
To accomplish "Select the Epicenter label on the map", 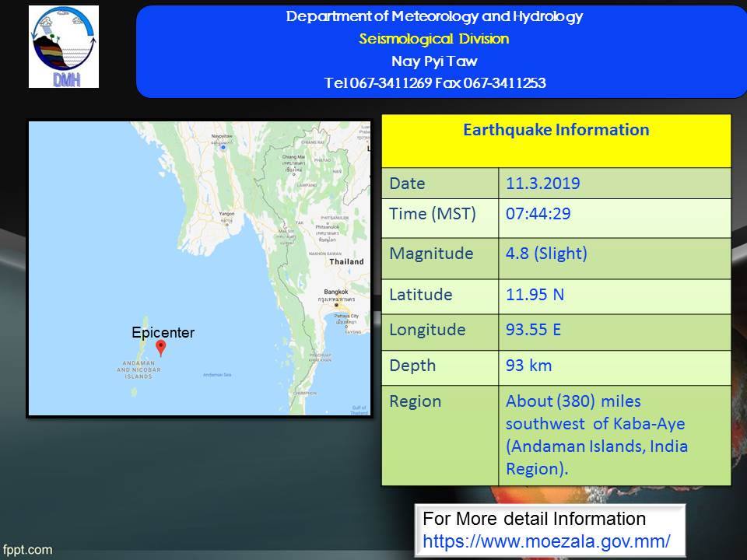I will point(163,332).
